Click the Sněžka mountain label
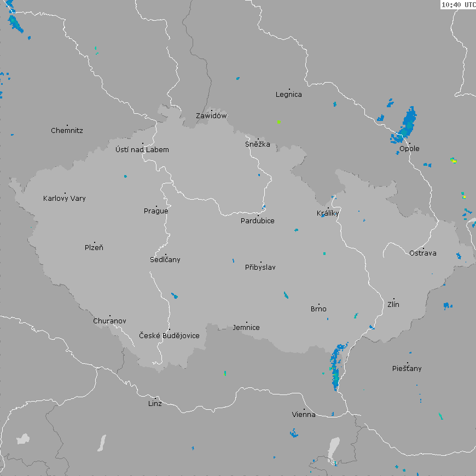The image size is (476, 476). (x=258, y=145)
